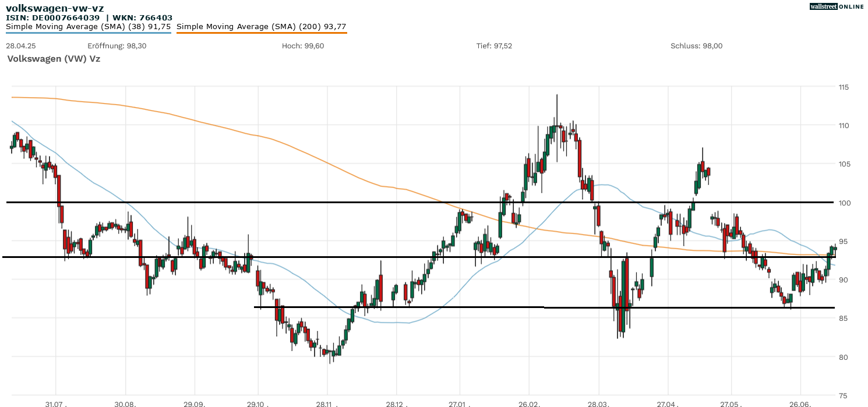Click the 80 price axis label
The width and height of the screenshot is (868, 407).
(842, 357)
